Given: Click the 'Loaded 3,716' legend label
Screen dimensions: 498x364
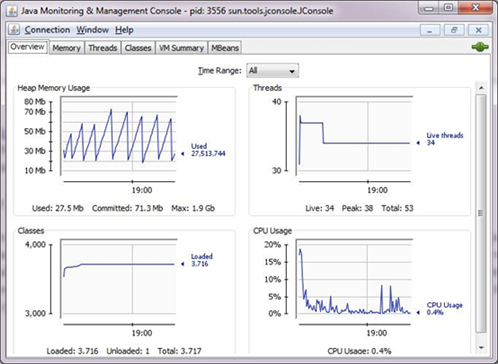Looking at the screenshot, I should click(x=202, y=260).
